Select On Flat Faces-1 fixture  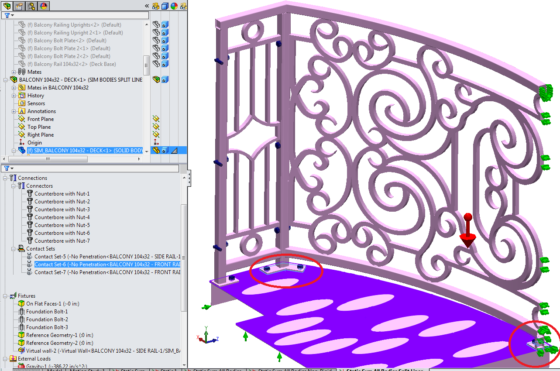[52, 304]
